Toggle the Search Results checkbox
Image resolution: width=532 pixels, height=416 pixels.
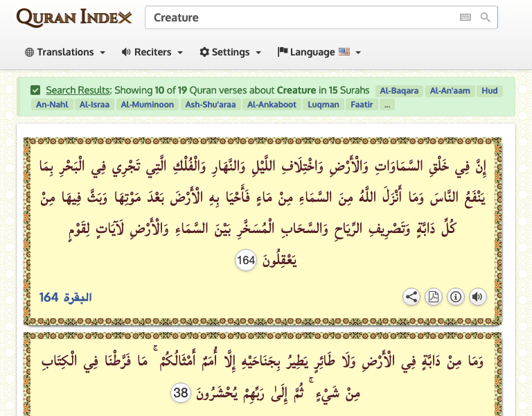click(35, 90)
